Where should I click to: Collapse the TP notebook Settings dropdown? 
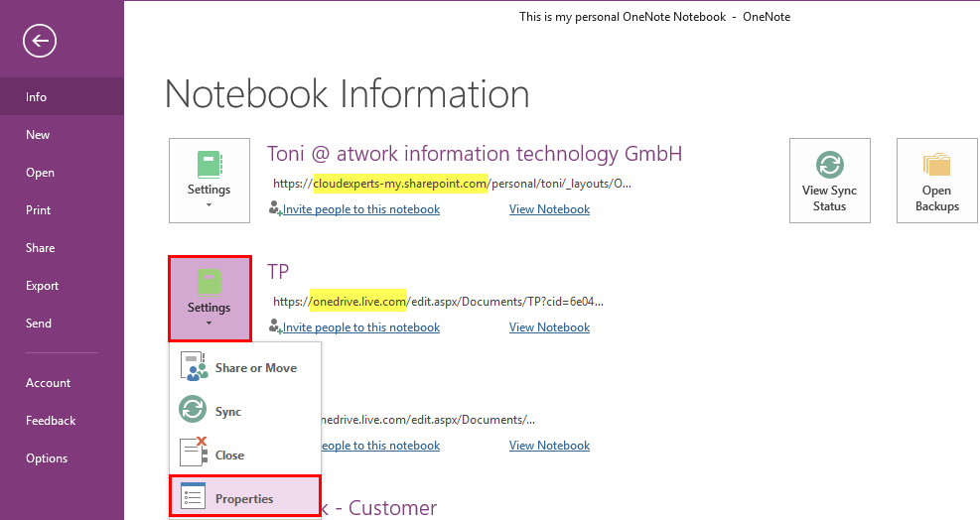(209, 299)
